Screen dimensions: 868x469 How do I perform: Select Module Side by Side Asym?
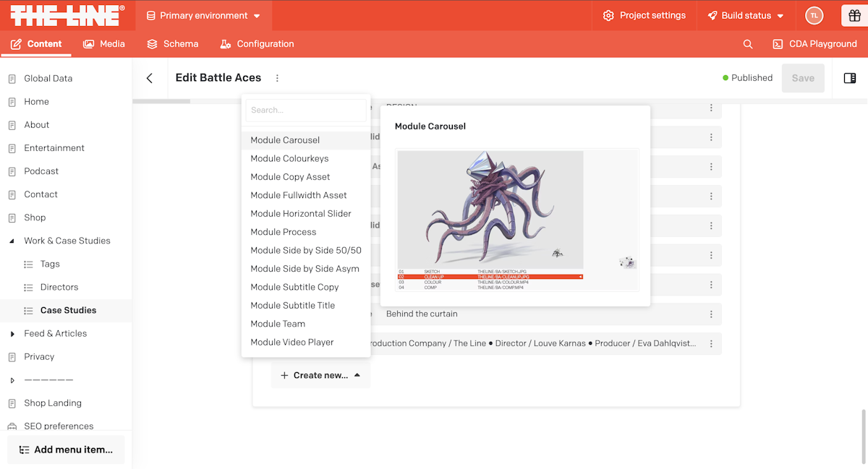tap(306, 269)
